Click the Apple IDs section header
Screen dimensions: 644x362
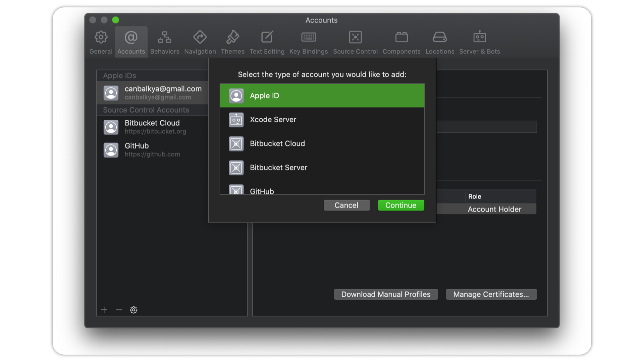(152, 76)
